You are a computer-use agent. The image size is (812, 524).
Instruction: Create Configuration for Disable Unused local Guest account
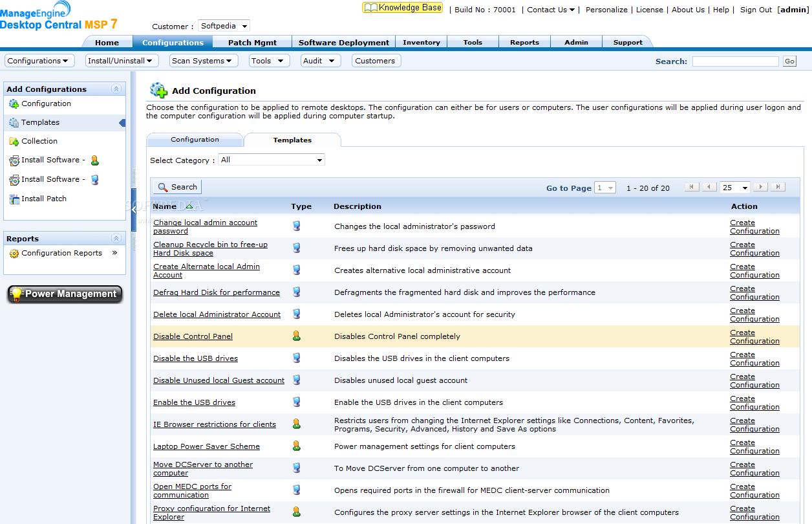(x=754, y=380)
